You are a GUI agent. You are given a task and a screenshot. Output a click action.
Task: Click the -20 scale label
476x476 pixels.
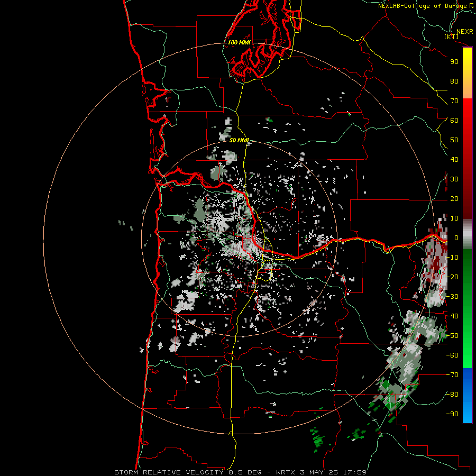[452, 277]
